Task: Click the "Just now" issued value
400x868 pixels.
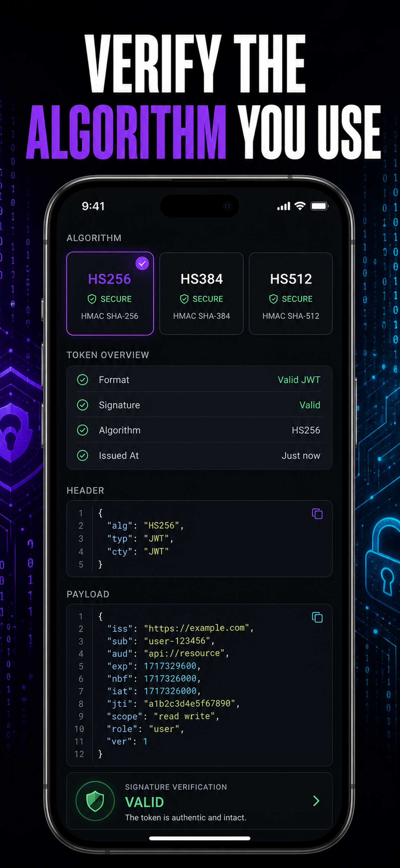Action: [x=301, y=455]
